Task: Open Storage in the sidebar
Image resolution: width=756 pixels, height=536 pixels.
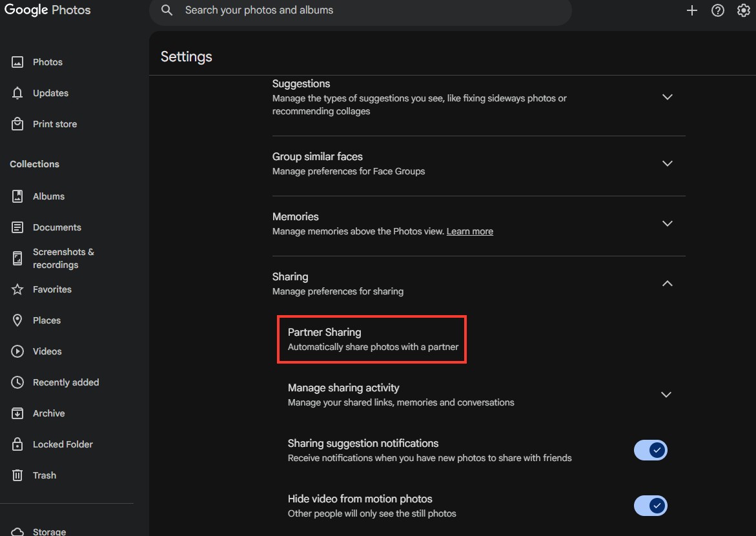Action: point(49,531)
